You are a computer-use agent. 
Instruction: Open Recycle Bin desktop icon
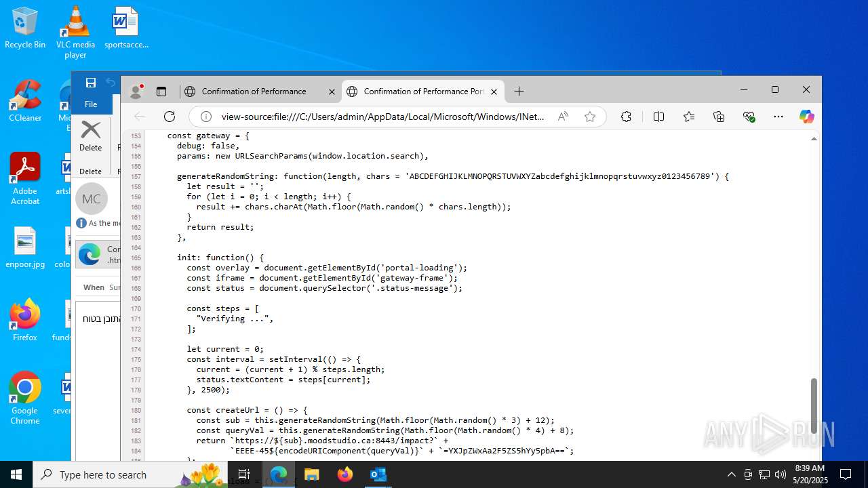(25, 28)
